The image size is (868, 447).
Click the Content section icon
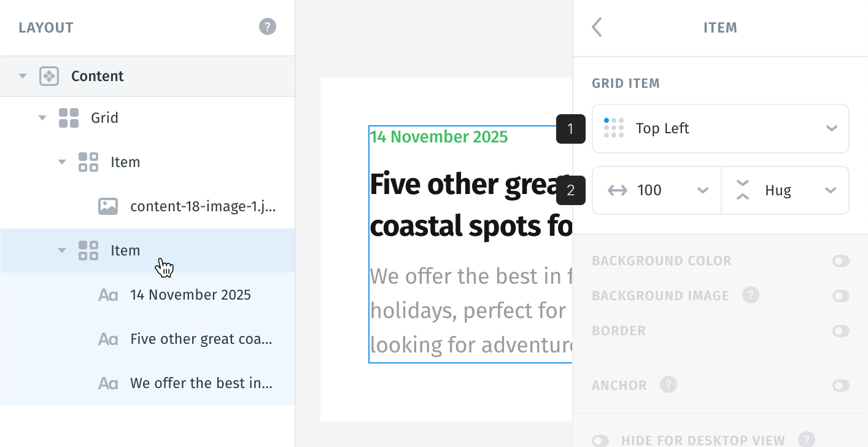[49, 76]
